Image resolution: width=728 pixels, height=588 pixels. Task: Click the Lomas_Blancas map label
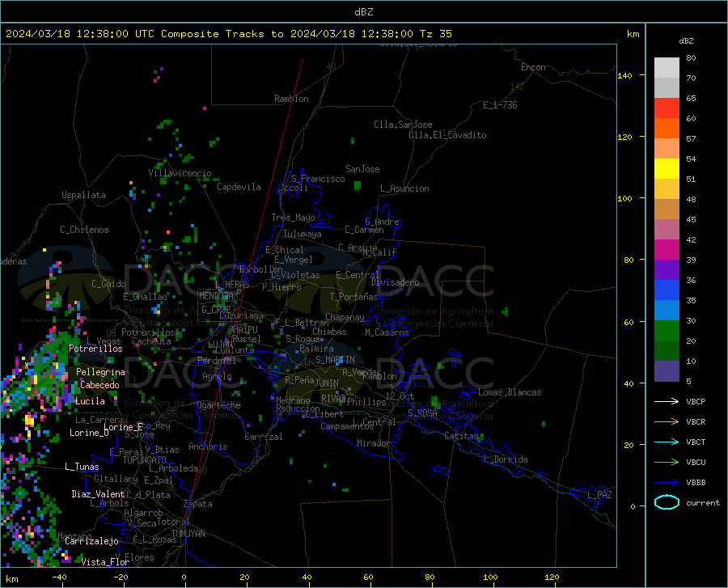510,392
